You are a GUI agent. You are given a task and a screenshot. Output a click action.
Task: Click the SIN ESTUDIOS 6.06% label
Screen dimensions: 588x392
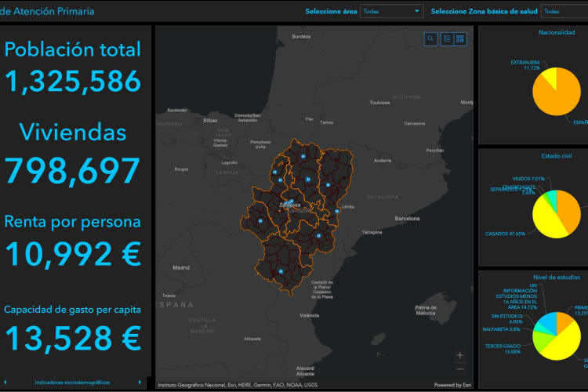(506, 319)
